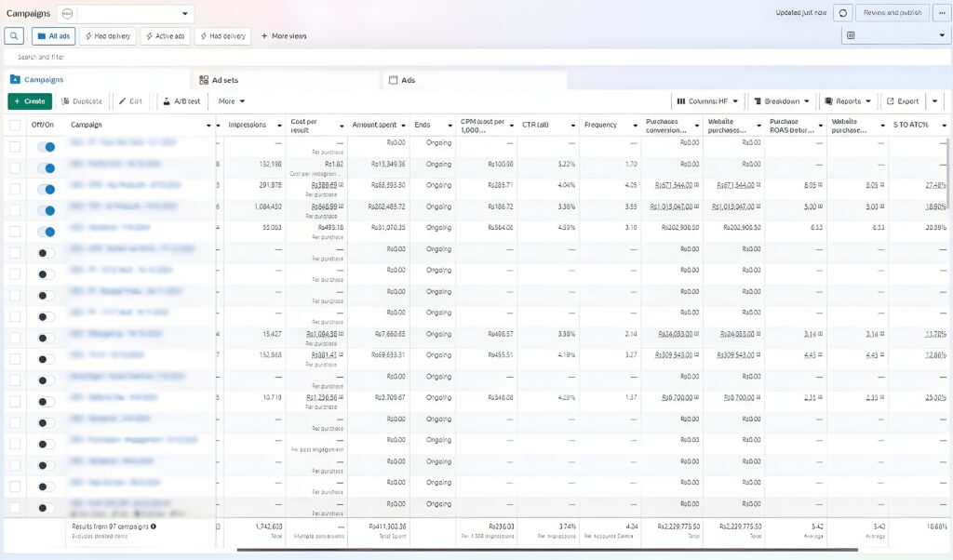
Task: Click the S TO ATC% column header
Action: coord(910,126)
